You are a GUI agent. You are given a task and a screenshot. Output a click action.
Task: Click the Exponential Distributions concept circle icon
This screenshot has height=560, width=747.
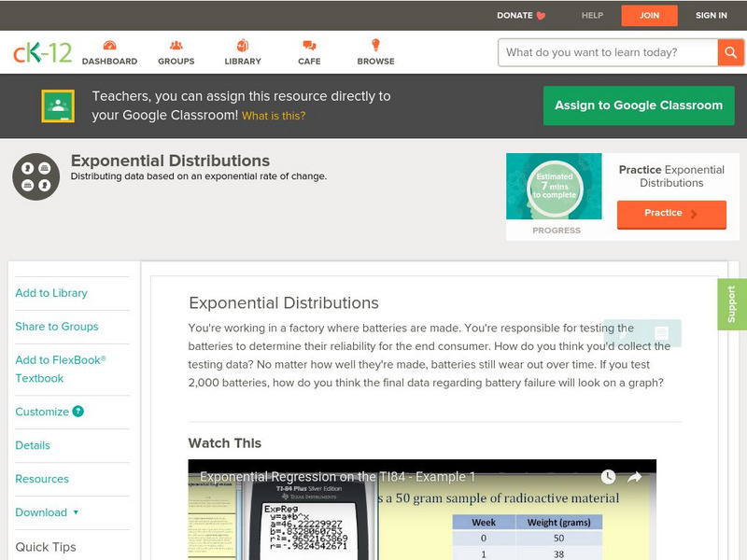pos(36,176)
